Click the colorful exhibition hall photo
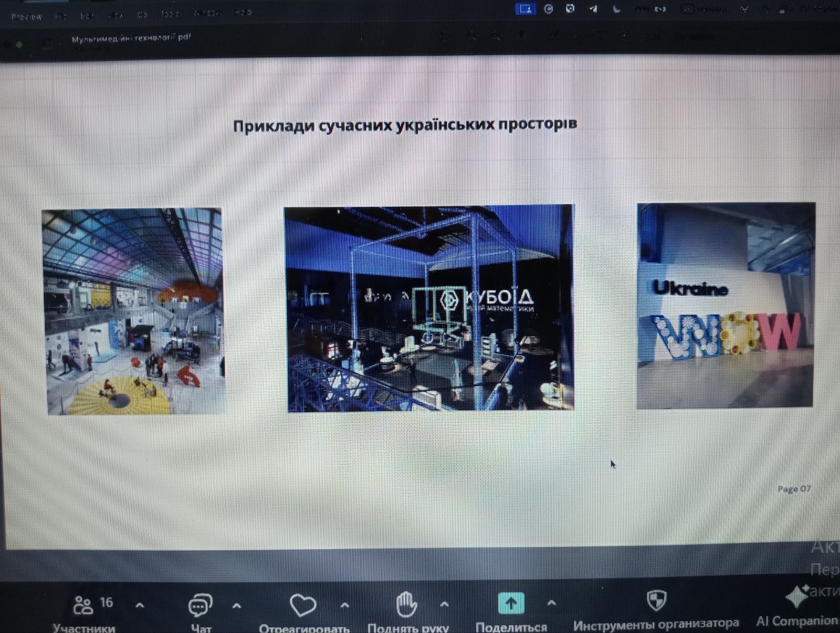Screen dimensions: 840x633 [x=134, y=311]
